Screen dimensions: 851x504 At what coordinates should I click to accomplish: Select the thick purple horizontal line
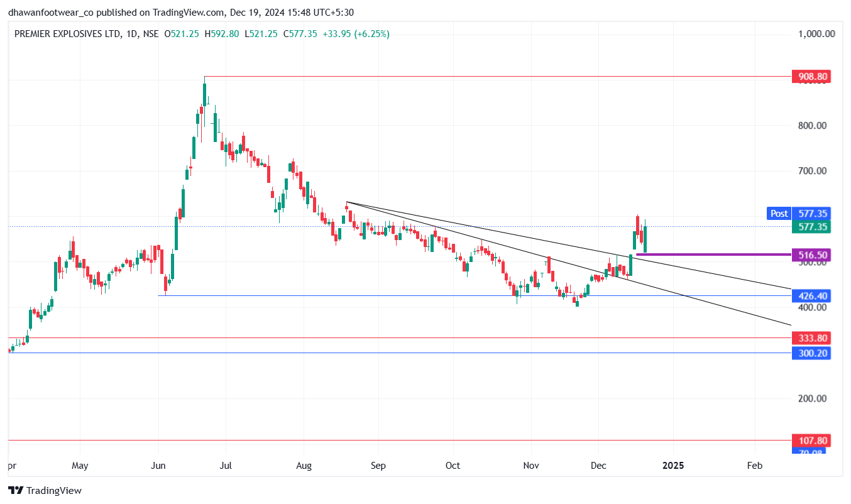coord(713,255)
